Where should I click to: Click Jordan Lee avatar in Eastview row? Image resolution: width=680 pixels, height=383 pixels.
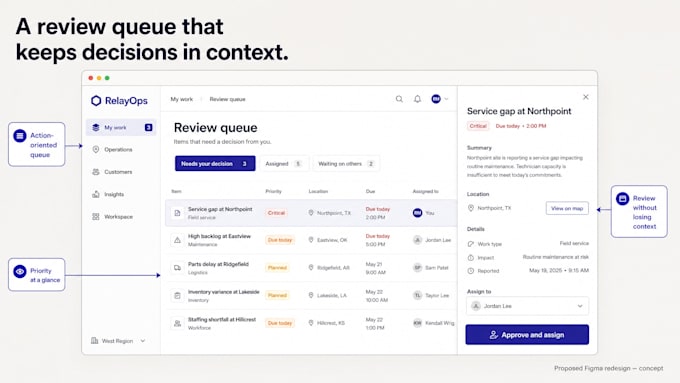417,240
